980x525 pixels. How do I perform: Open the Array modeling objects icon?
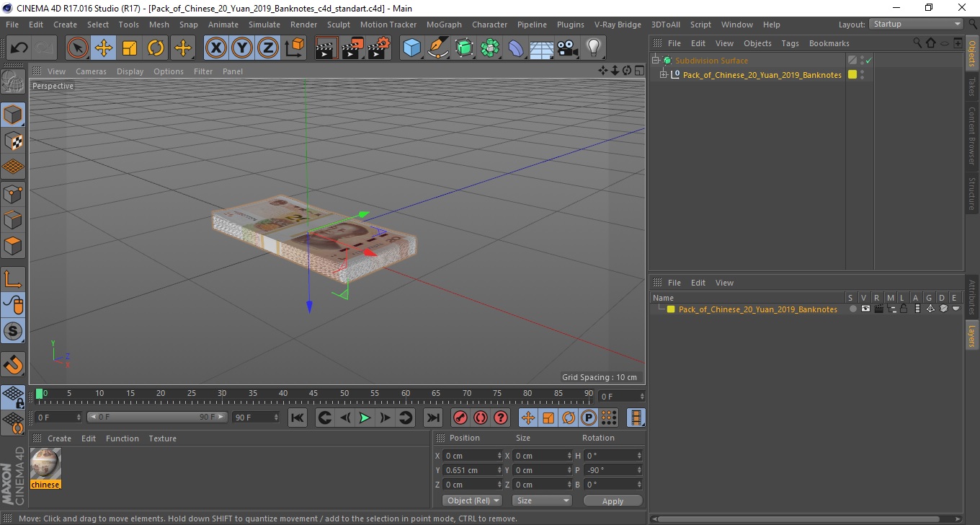(490, 48)
